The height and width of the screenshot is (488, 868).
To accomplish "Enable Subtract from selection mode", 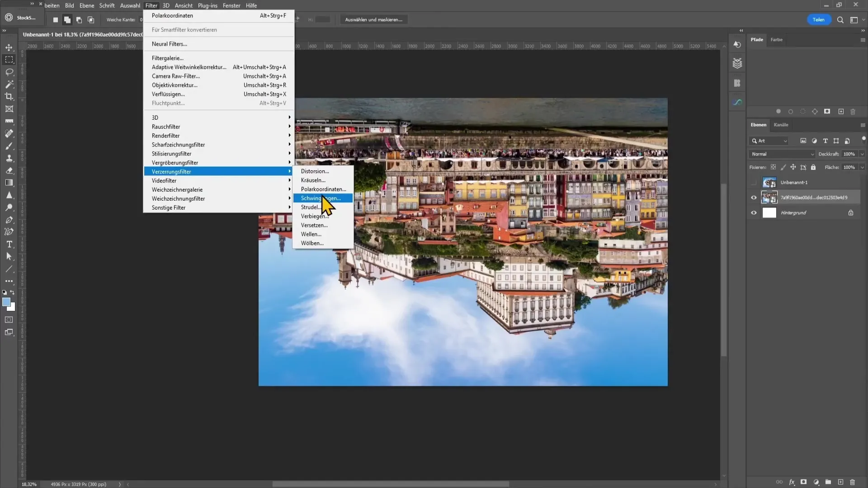I will [79, 20].
